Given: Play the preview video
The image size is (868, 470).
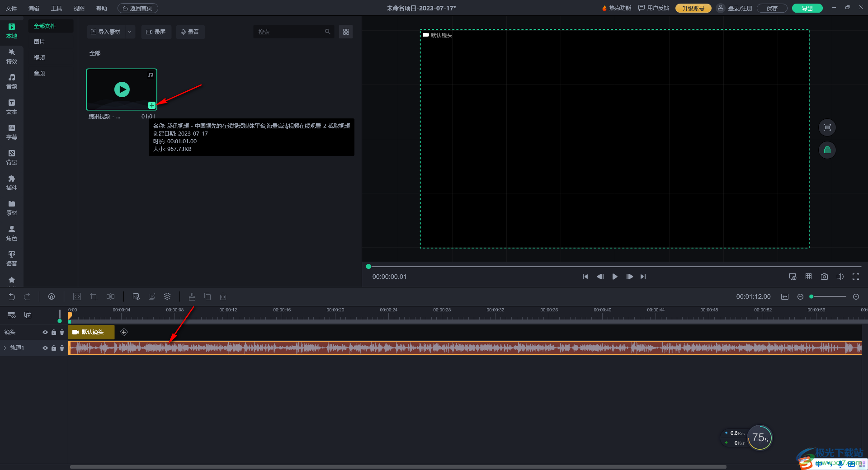Looking at the screenshot, I should 615,277.
